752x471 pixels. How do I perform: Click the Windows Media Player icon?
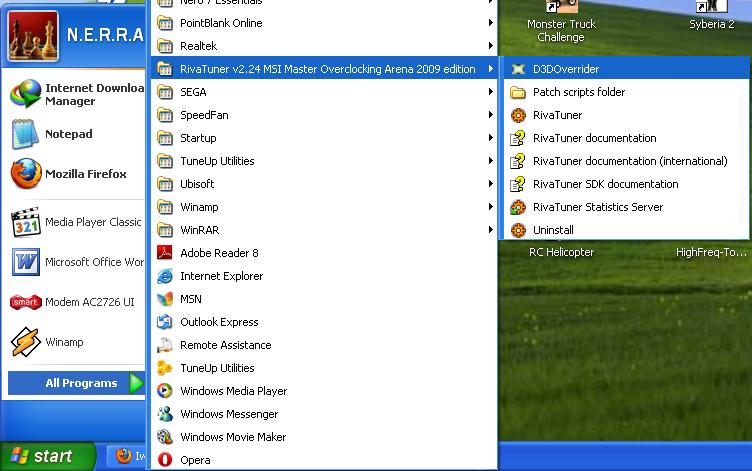coord(165,391)
